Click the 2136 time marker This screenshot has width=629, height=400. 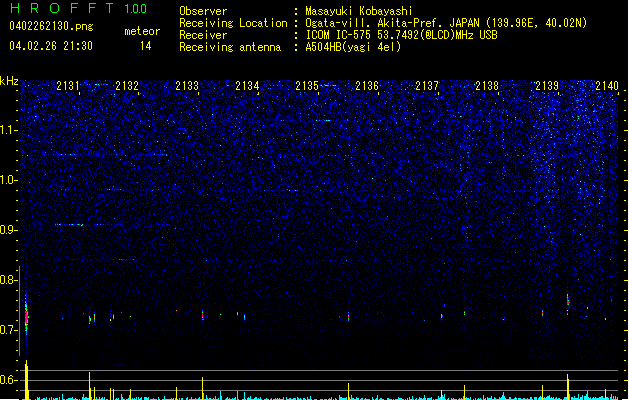(367, 86)
